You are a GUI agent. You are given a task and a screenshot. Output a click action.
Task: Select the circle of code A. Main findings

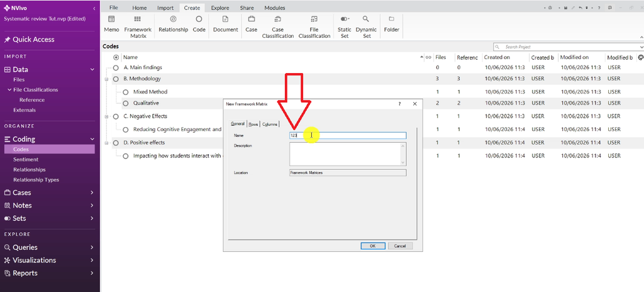pos(116,67)
